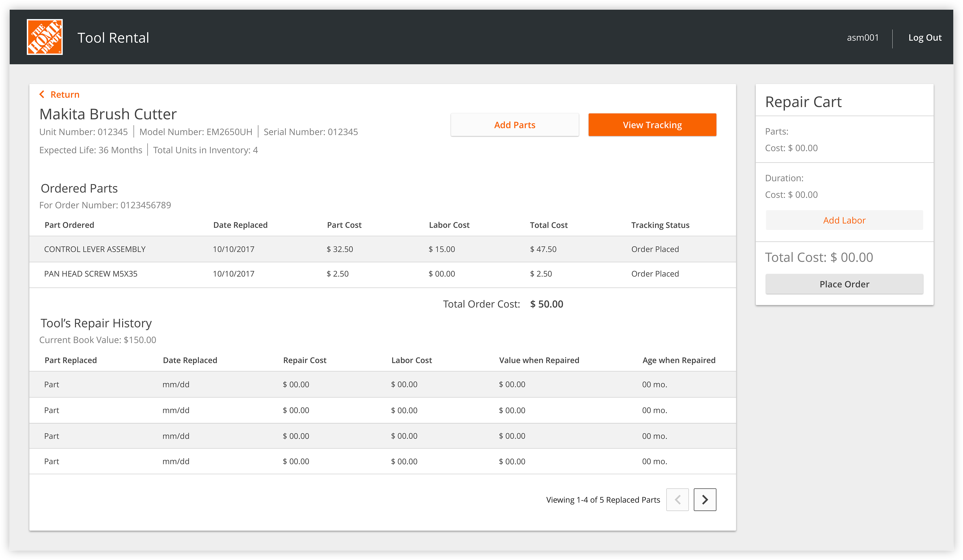Click the Value when Repaired header
The width and height of the screenshot is (963, 560).
[539, 360]
